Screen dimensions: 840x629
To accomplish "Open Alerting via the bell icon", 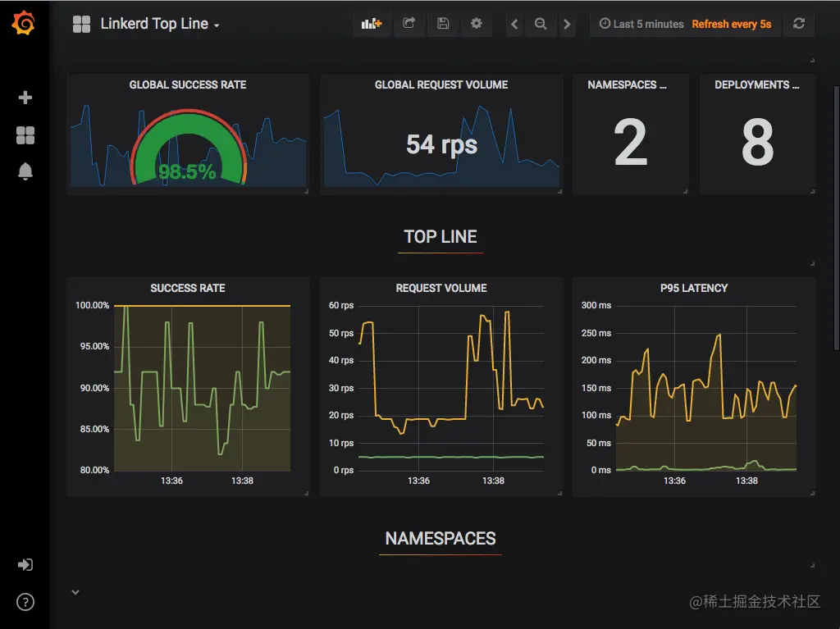I will click(x=24, y=172).
